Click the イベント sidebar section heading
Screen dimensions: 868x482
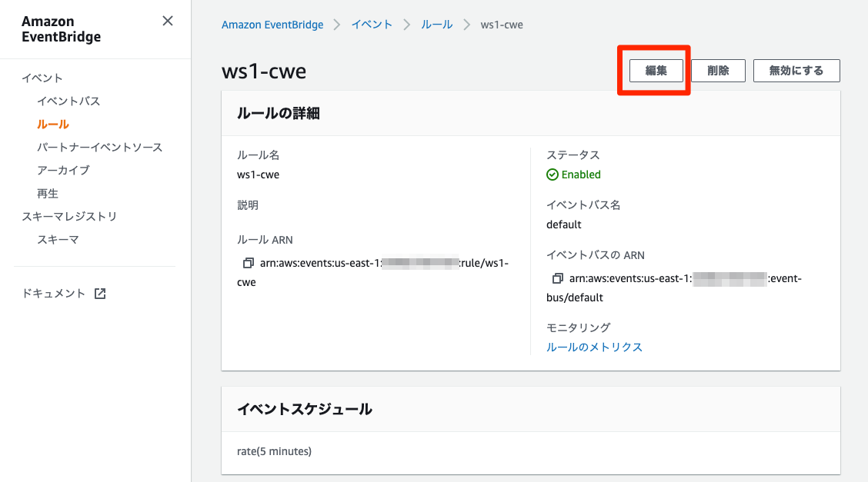pyautogui.click(x=42, y=78)
